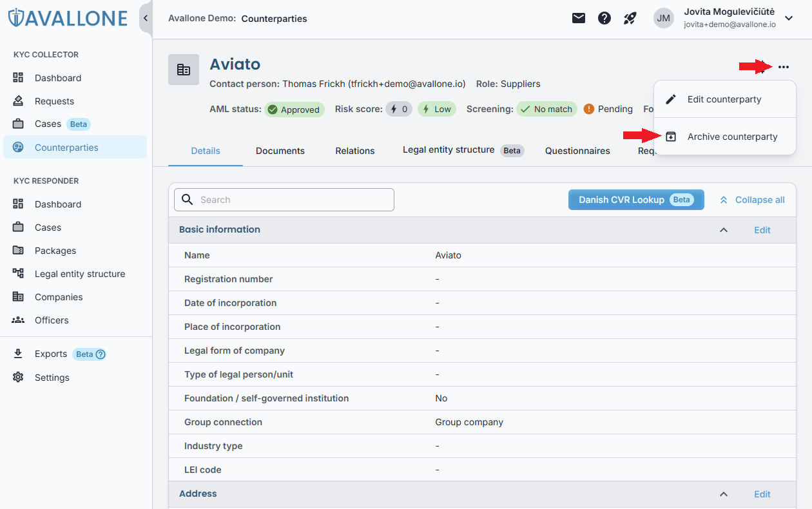Click the Legal form of company label

235,351
